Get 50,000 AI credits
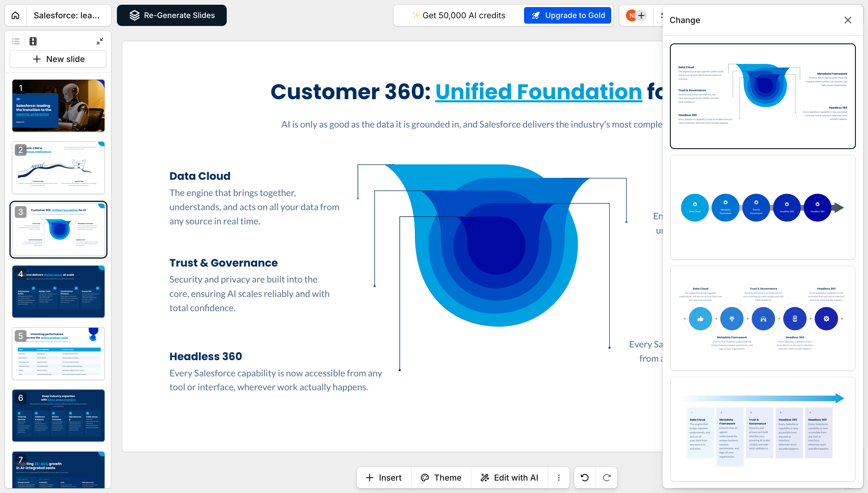Viewport: 868px width, 493px height. [x=459, y=15]
